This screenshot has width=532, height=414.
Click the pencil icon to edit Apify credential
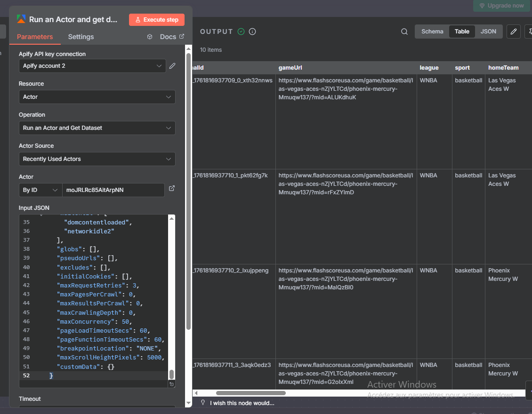coord(172,66)
